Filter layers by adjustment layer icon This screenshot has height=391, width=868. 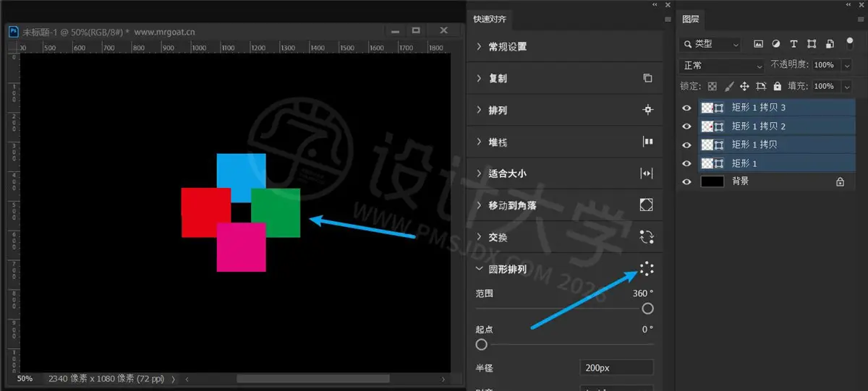pyautogui.click(x=776, y=44)
